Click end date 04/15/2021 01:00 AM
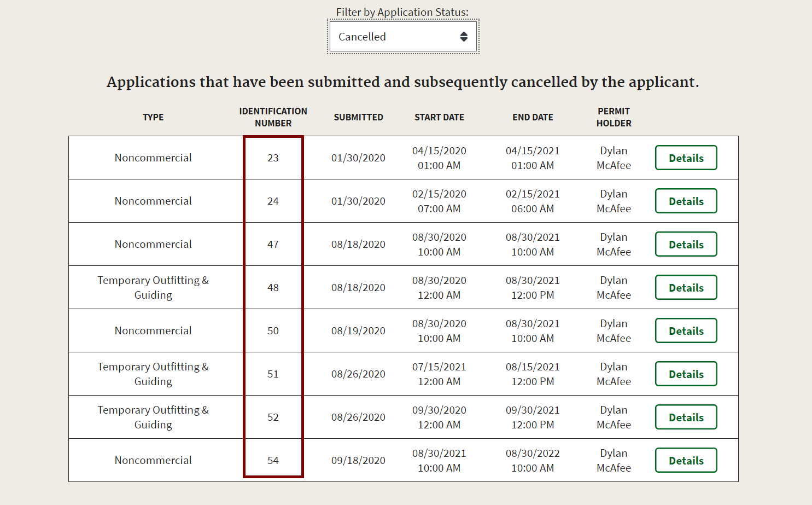This screenshot has height=505, width=812. coord(533,158)
